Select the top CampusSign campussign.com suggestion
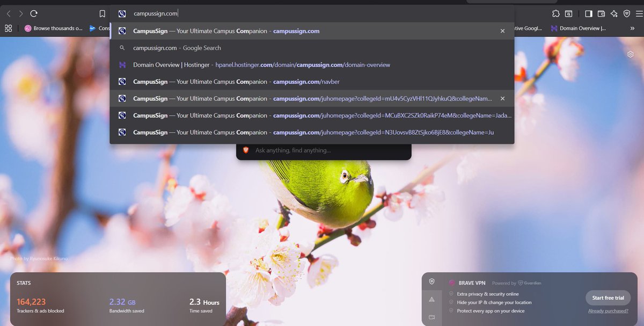This screenshot has width=644, height=326. [311, 31]
